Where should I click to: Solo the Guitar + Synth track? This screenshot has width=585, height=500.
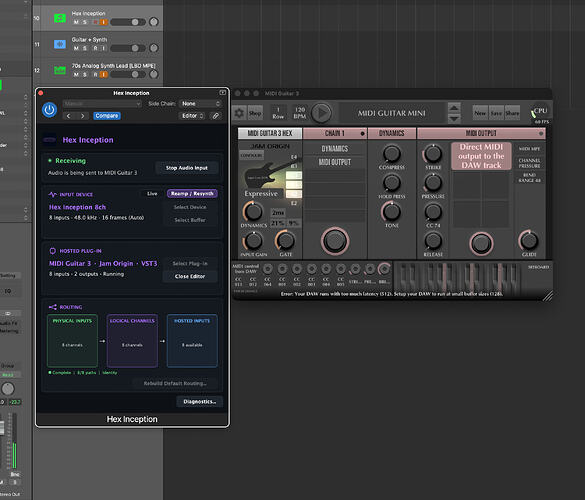pos(85,48)
